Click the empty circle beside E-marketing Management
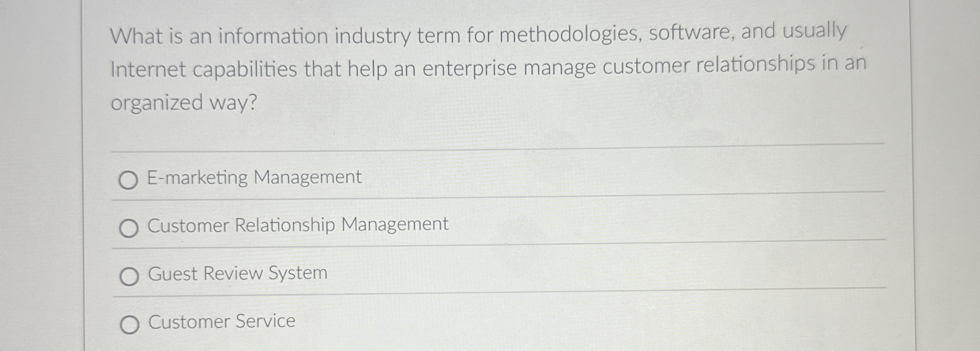Image resolution: width=980 pixels, height=351 pixels. point(128,178)
